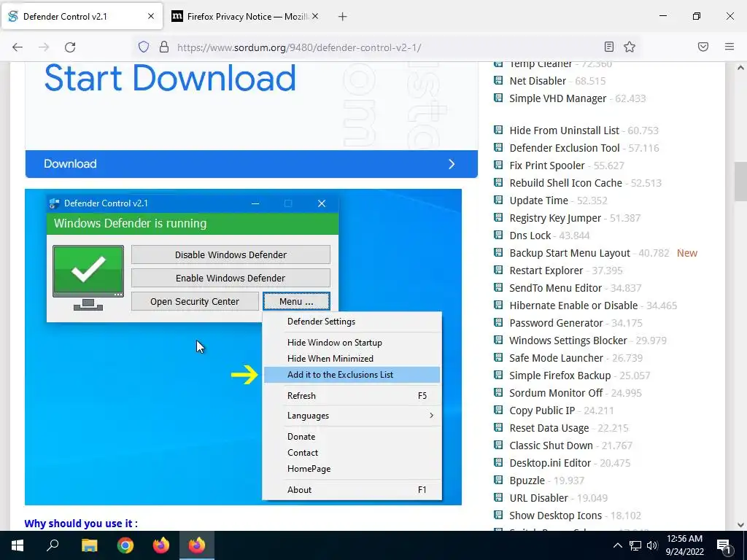Click icon beside Dns Lock
The image size is (747, 560).
coord(498,235)
